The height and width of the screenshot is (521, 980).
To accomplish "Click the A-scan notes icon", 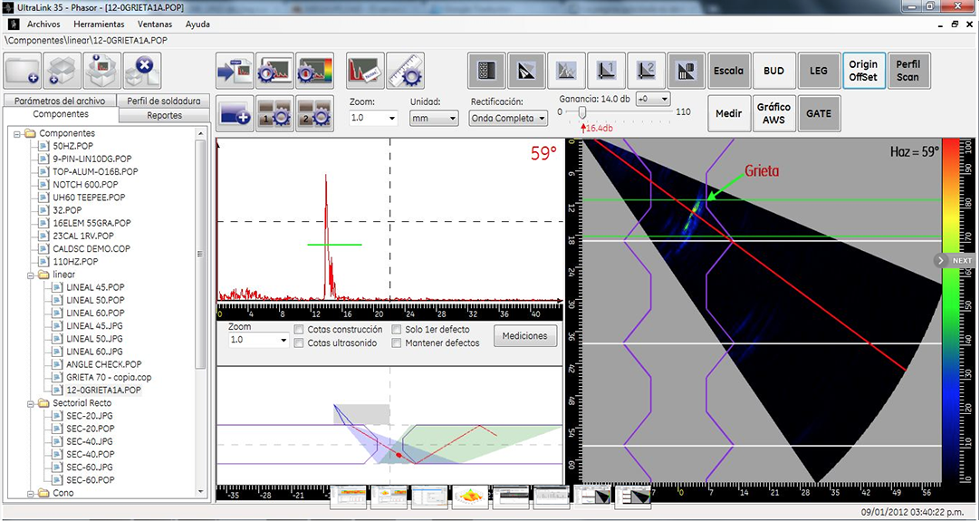I will [365, 71].
